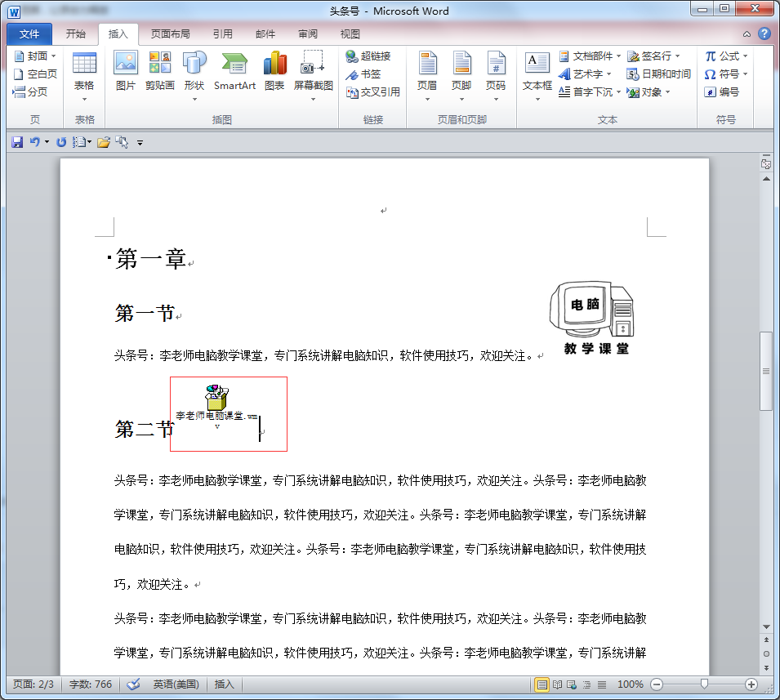
Task: Click the scroll down arrow
Action: pos(766,626)
